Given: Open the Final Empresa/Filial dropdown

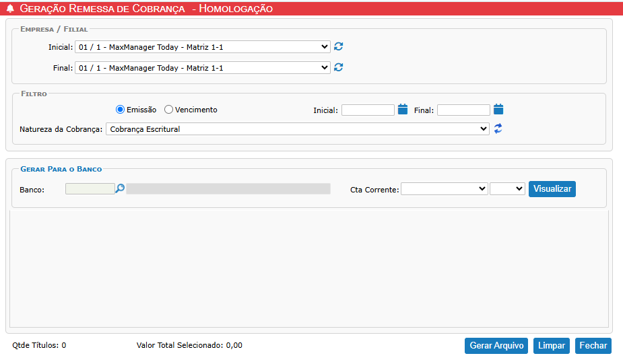Looking at the screenshot, I should [x=202, y=68].
